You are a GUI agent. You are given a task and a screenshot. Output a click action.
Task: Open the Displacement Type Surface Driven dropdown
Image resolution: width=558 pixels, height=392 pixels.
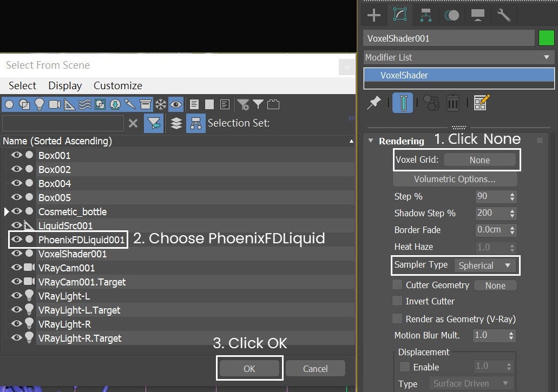pos(471,383)
